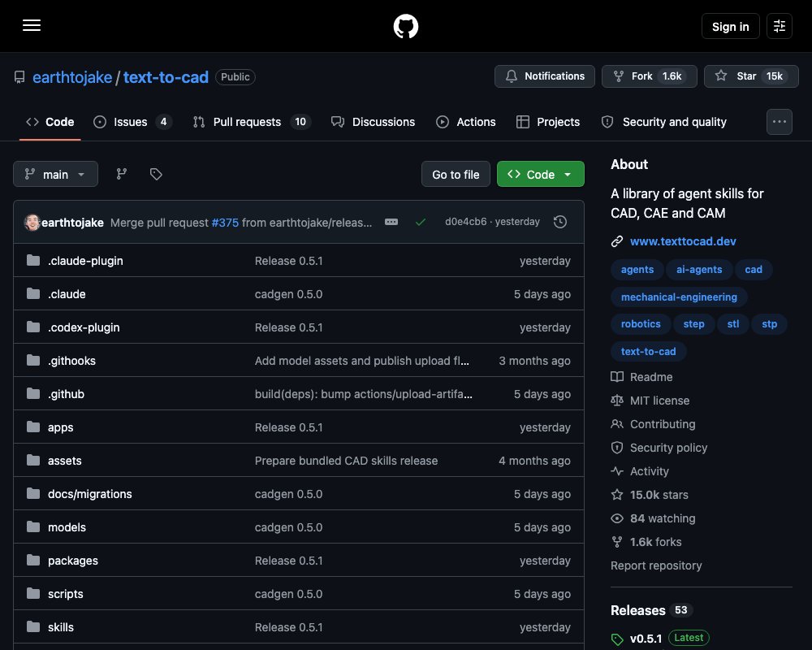The image size is (812, 650).
Task: Click the watching eye icon
Action: (x=617, y=518)
